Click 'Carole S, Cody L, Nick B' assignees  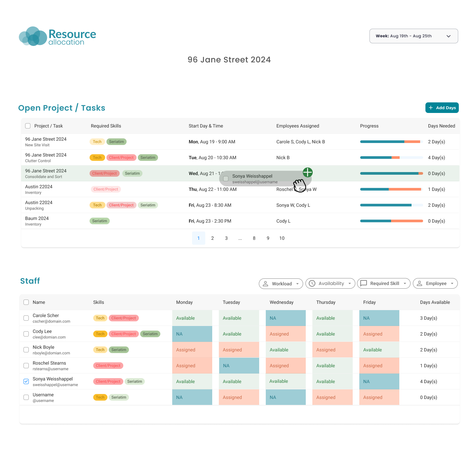(x=301, y=142)
